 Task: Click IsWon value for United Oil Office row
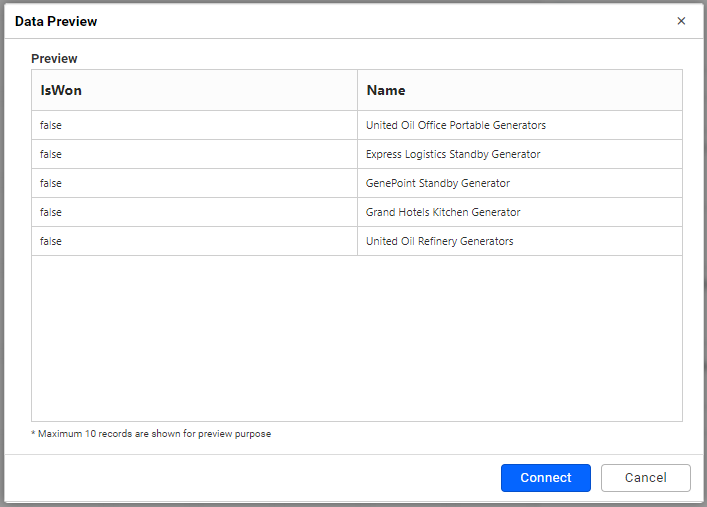[x=51, y=125]
